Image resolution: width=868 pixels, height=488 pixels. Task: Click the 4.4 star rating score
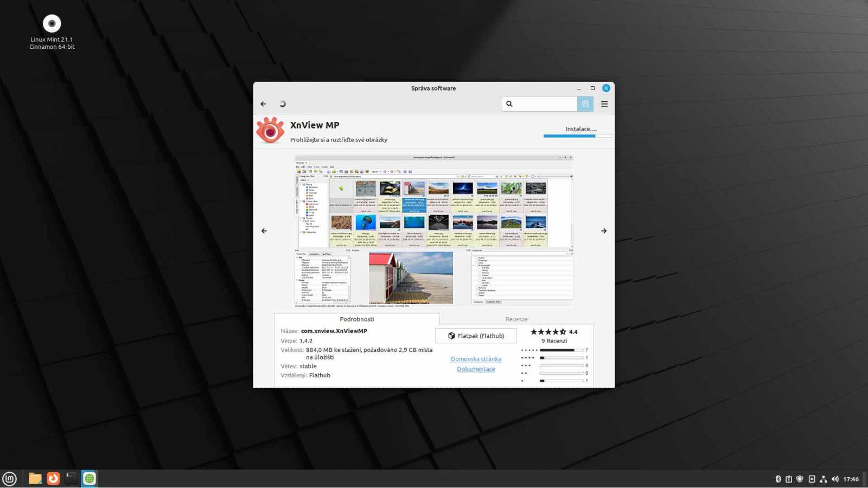(x=573, y=332)
